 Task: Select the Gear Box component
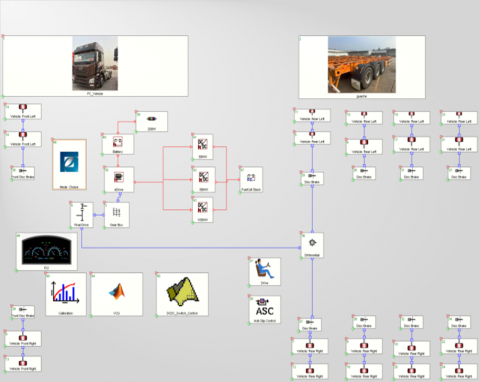tap(117, 215)
